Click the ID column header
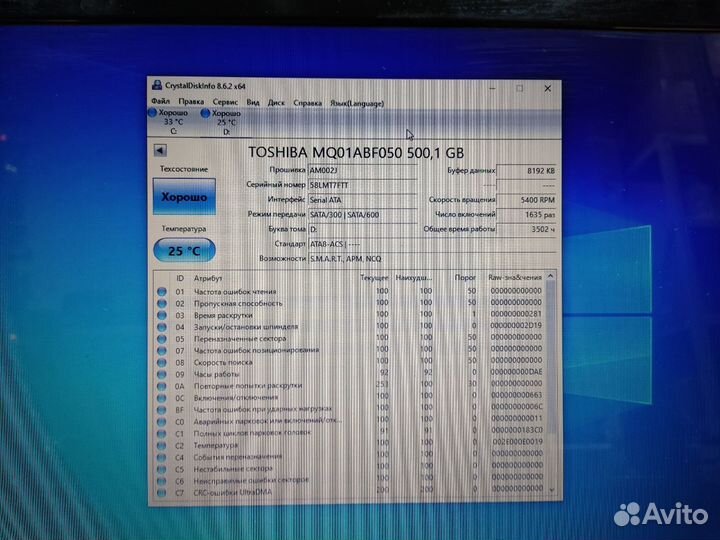720x540 pixels. tap(180, 278)
